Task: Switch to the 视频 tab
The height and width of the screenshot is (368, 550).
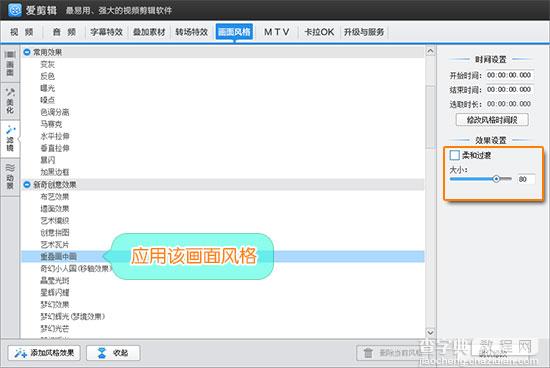Action: 22,32
